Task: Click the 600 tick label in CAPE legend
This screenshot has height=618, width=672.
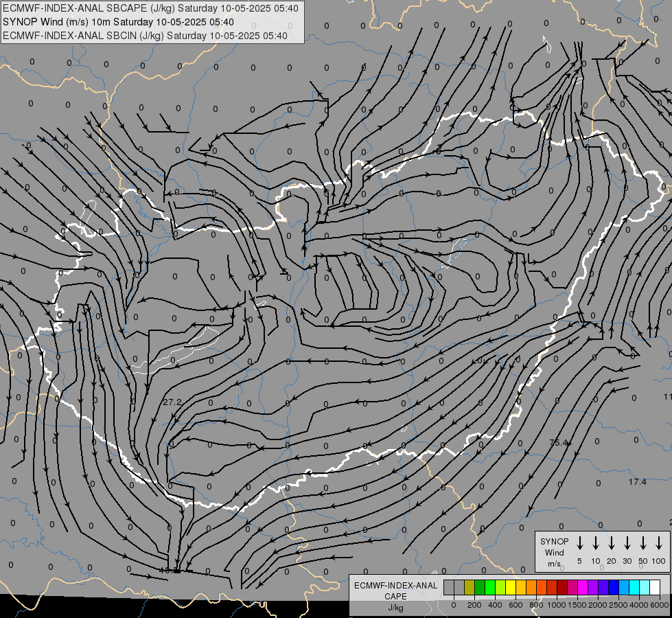Action: [515, 605]
